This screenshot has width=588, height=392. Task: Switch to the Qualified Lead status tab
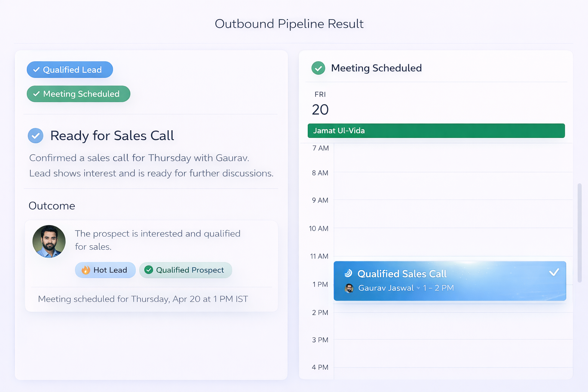pyautogui.click(x=70, y=70)
